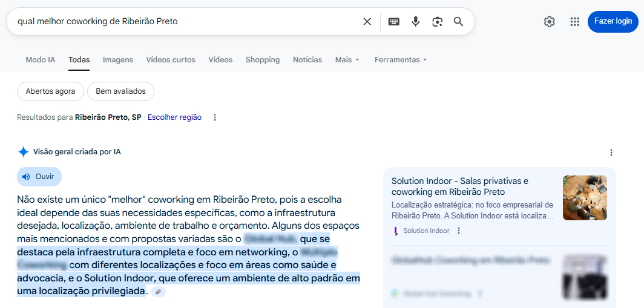The width and height of the screenshot is (644, 308).
Task: Switch to the Notícias tab
Action: click(307, 60)
